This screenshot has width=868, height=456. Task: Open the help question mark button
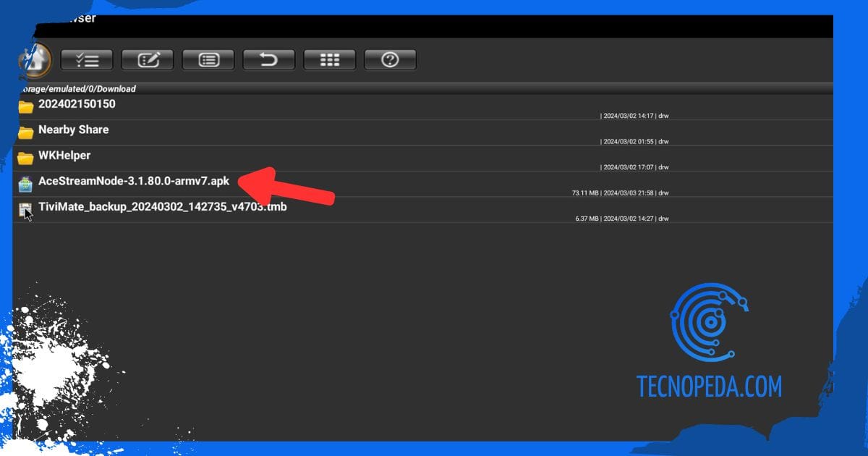(x=390, y=59)
